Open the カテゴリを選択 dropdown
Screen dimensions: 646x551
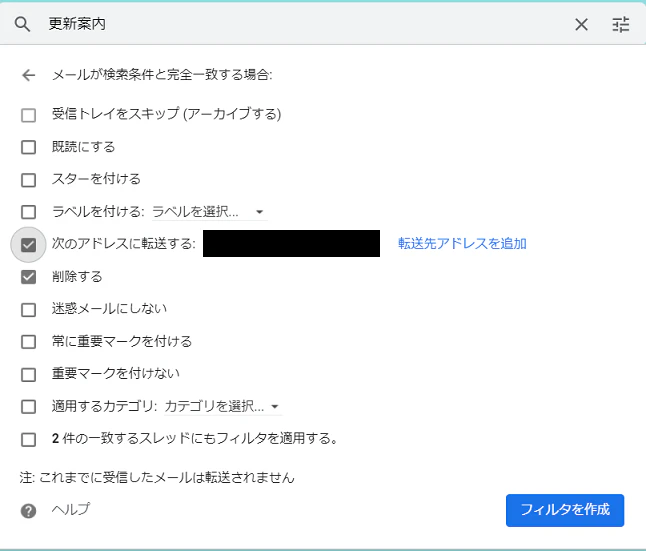click(x=222, y=407)
